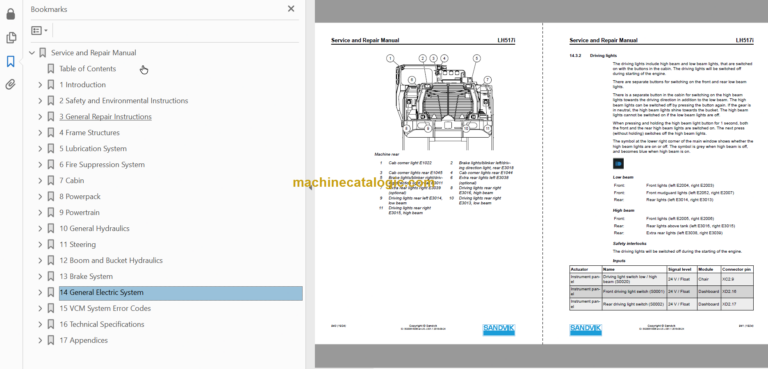Expand the 15 VCM System Error Codes bookmark
This screenshot has height=369, width=768.
point(40,308)
